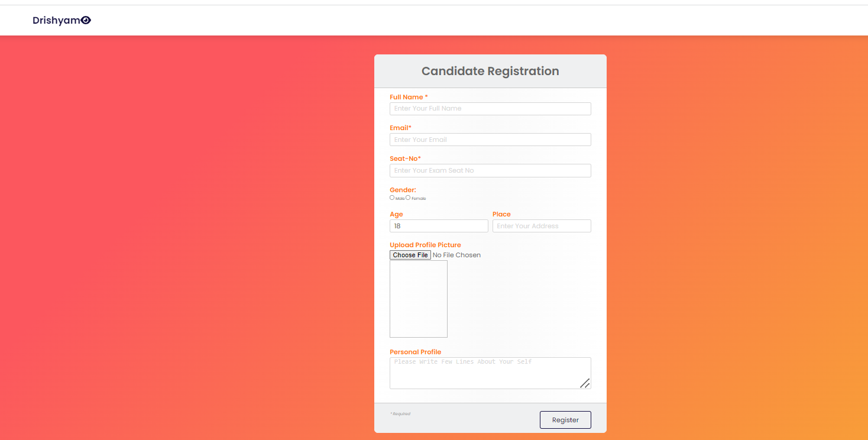Click the empty profile picture preview box
Viewport: 868px width, 440px height.
(x=418, y=299)
